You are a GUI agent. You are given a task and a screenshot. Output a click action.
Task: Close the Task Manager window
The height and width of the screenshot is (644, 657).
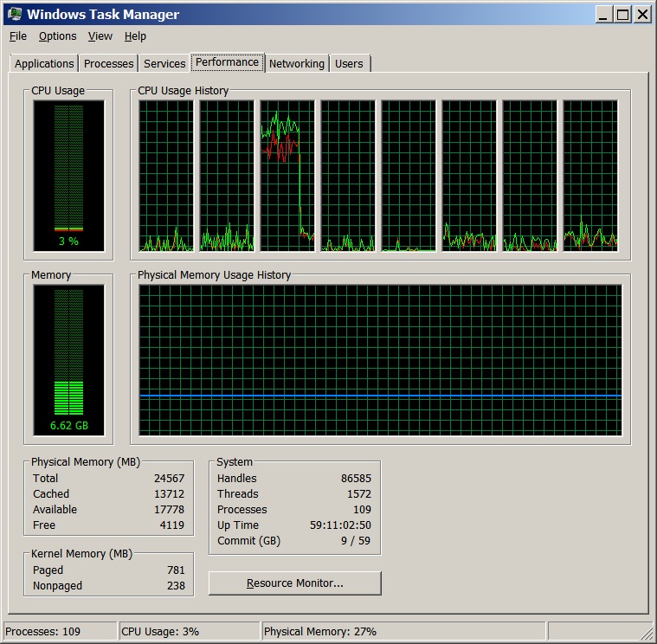click(642, 15)
